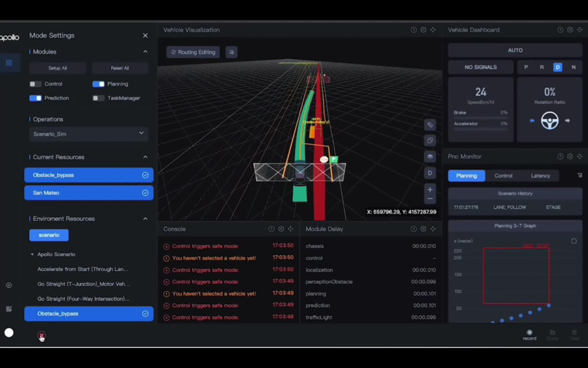Select P gear in dashboard
The height and width of the screenshot is (368, 588).
click(526, 67)
